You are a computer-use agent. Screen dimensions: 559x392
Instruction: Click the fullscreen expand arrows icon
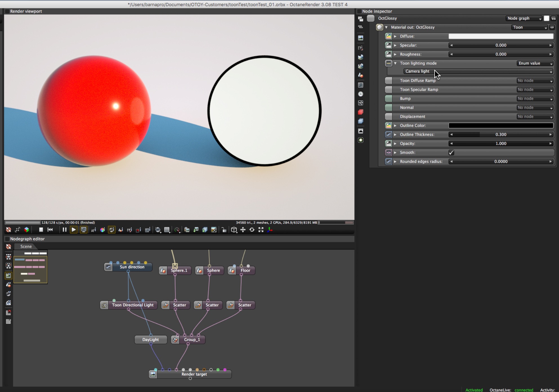coord(261,230)
